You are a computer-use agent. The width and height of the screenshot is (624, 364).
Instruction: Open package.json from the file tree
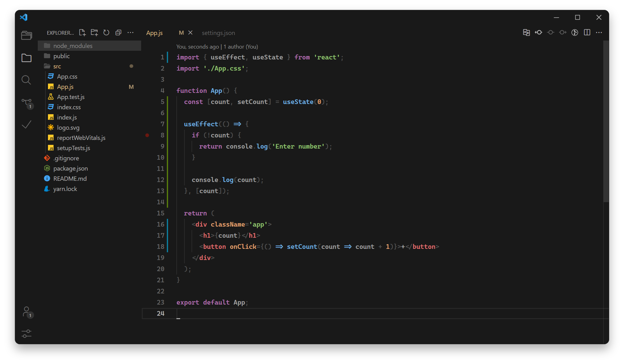pyautogui.click(x=70, y=168)
